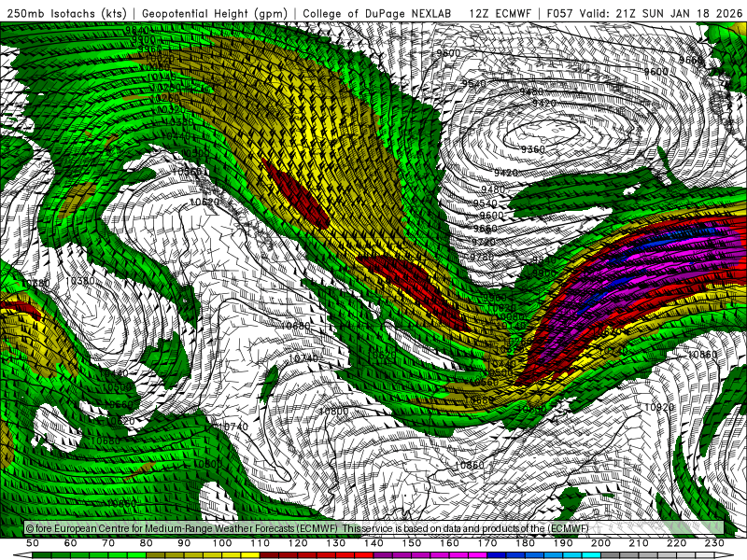Select the dark gray swatch starting at 200
This screenshot has height=560, width=747.
tap(611, 555)
